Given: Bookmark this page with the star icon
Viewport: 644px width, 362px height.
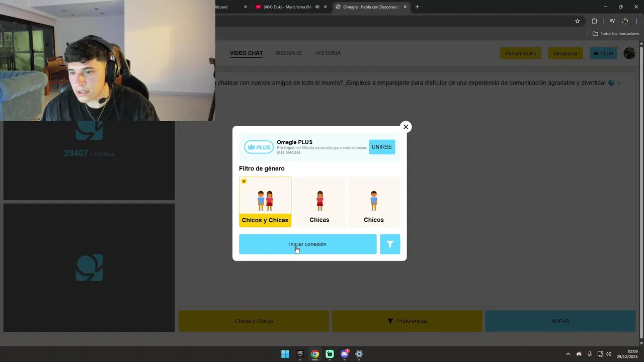Looking at the screenshot, I should 578,21.
